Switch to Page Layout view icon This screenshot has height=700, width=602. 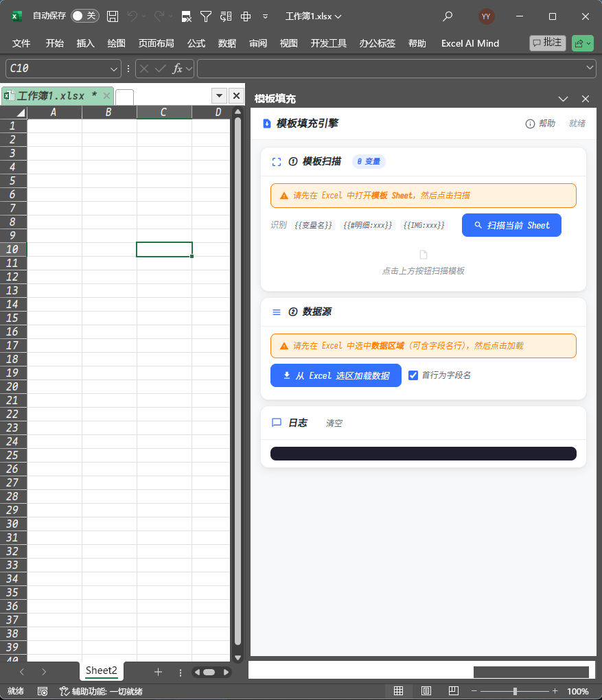point(426,691)
